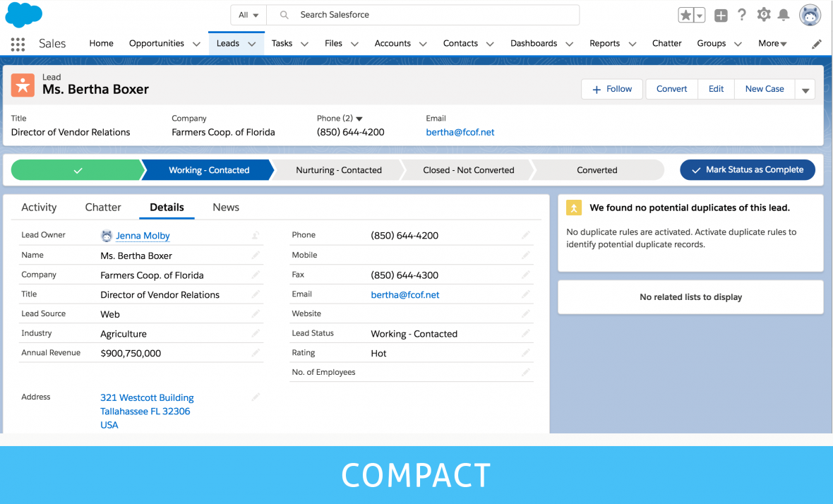Screen dimensions: 833x504
Task: Click the edit pencil beside Rating
Action: 525,352
